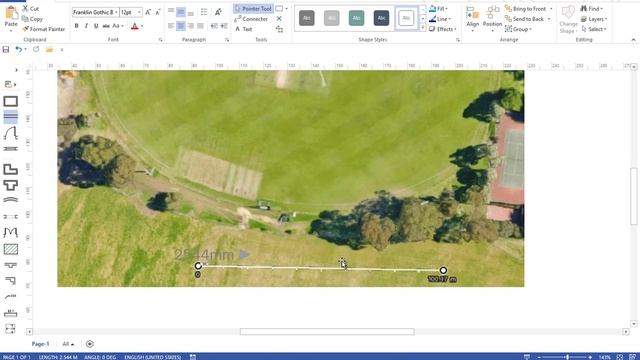This screenshot has width=640, height=360.
Task: Open the Find menu
Action: (x=592, y=9)
